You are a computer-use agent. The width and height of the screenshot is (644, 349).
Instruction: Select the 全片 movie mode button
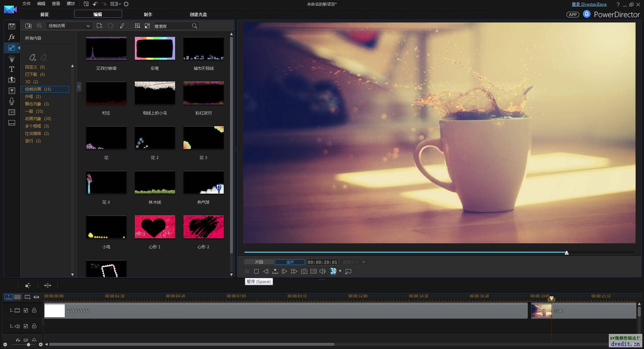(290, 262)
